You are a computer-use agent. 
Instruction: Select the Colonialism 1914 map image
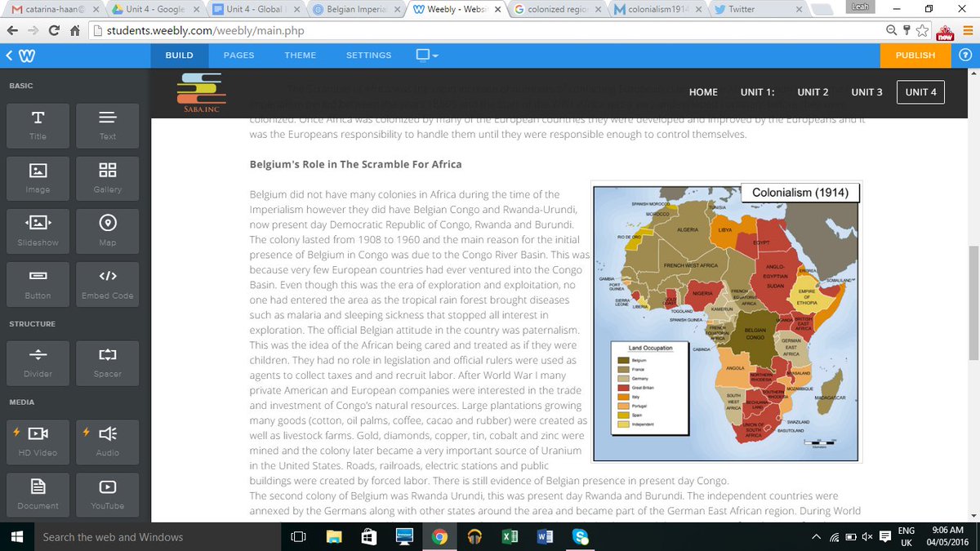click(x=727, y=323)
